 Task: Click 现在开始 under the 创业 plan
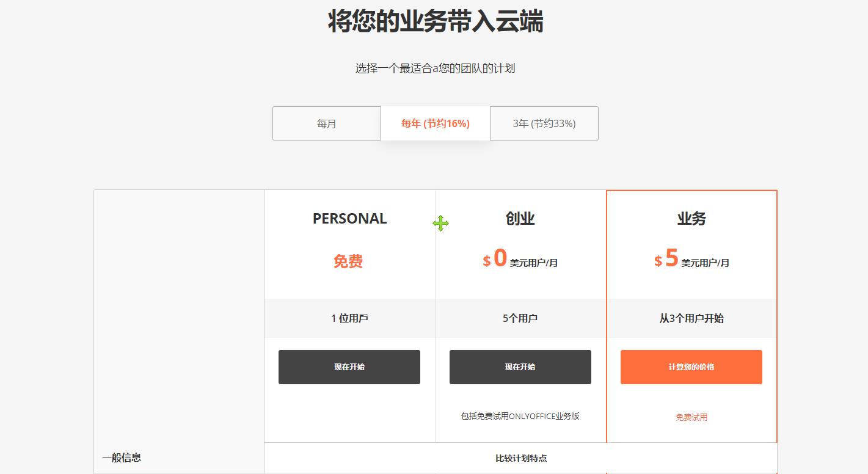(520, 366)
